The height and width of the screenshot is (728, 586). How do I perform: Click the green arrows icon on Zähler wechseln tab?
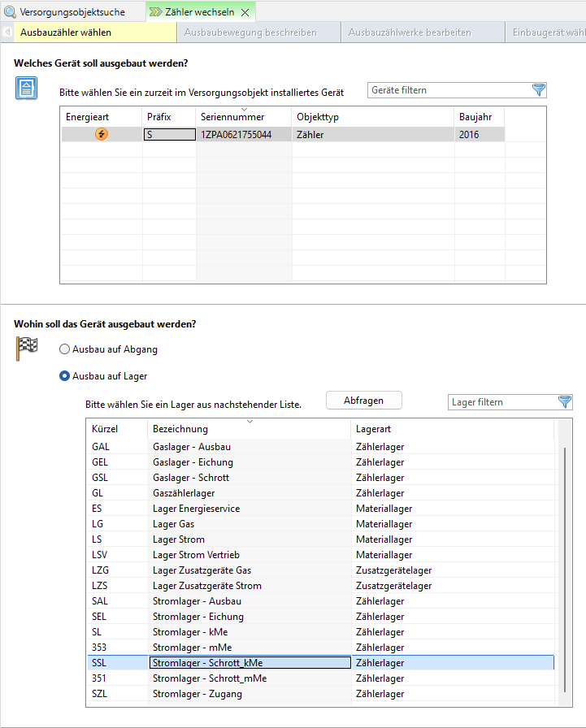155,12
